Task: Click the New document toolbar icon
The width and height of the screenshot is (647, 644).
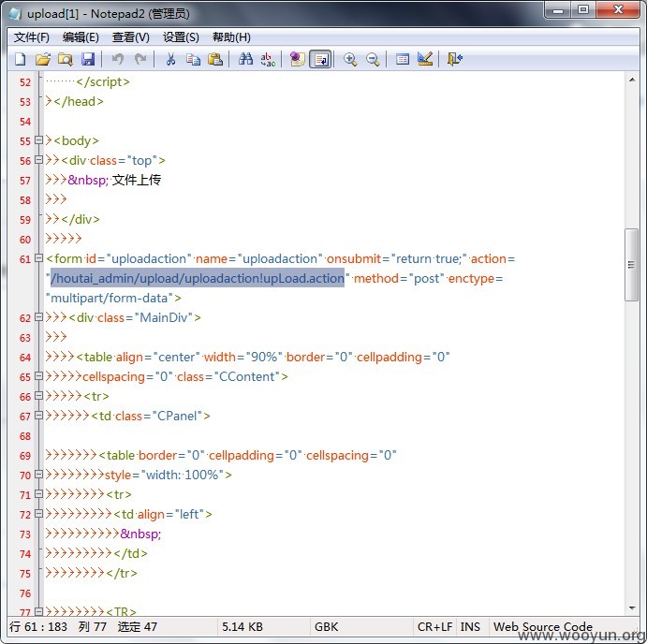Action: (21, 59)
